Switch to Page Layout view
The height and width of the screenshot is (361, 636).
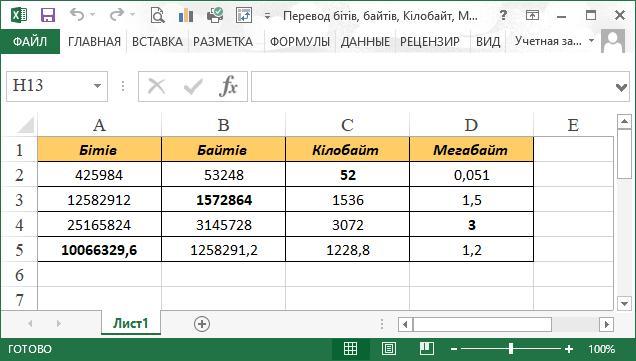tap(389, 349)
